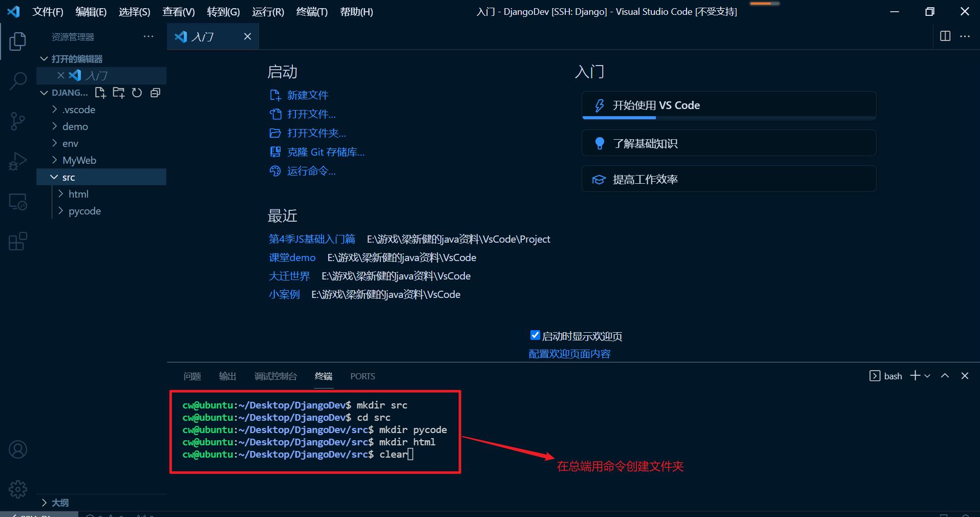Open the 查看(V) menu
The width and height of the screenshot is (980, 517).
tap(178, 12)
